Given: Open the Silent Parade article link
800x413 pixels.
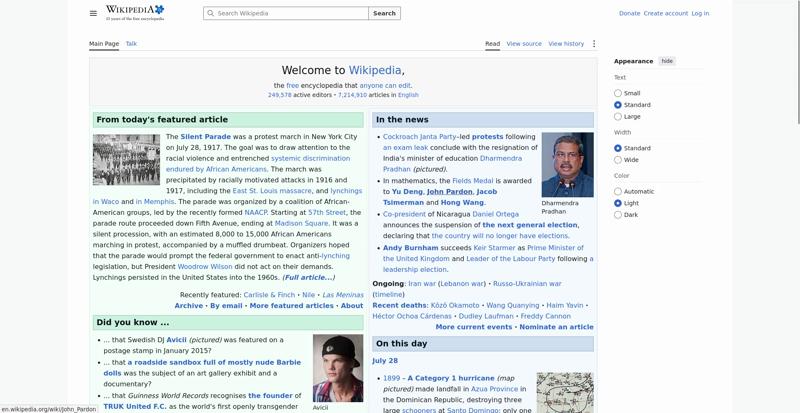Looking at the screenshot, I should pos(206,137).
